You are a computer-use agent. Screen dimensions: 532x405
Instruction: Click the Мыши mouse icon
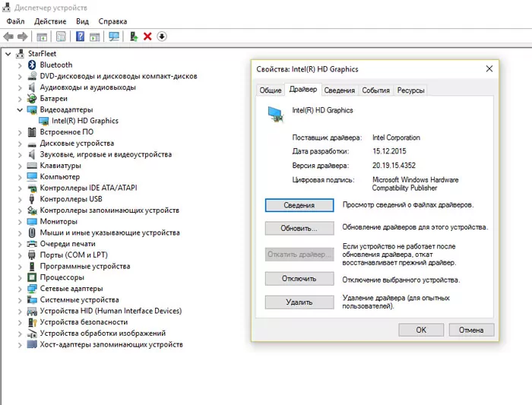click(32, 233)
